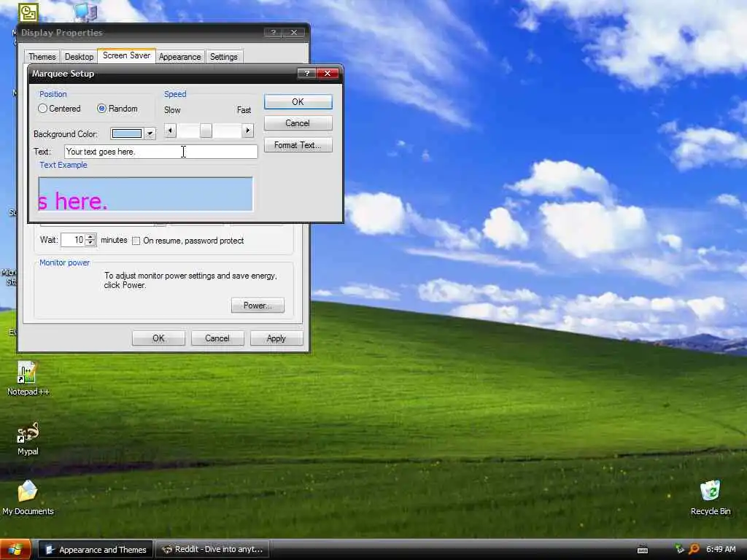Screen dimensions: 747x560
Task: Click the taskbar clock 6:49 AM
Action: [721, 550]
